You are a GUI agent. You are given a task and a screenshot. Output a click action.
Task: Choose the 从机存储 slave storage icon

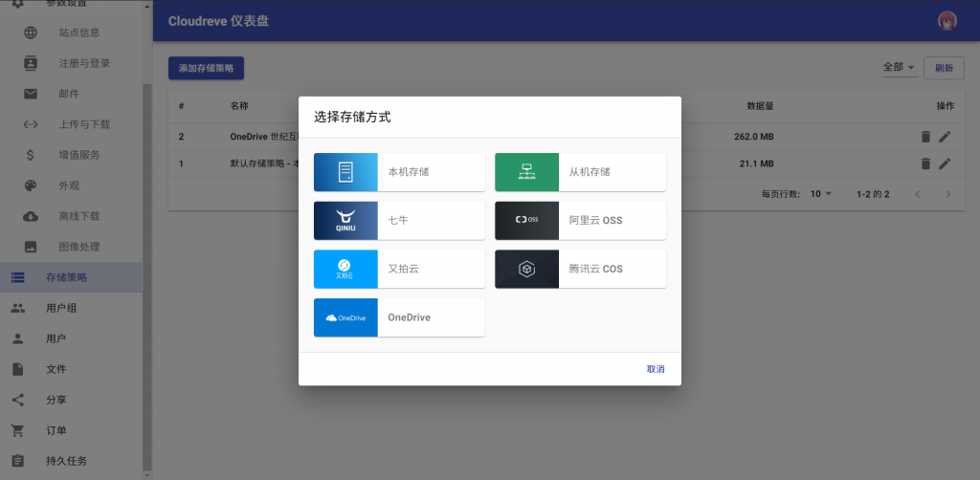[x=526, y=172]
